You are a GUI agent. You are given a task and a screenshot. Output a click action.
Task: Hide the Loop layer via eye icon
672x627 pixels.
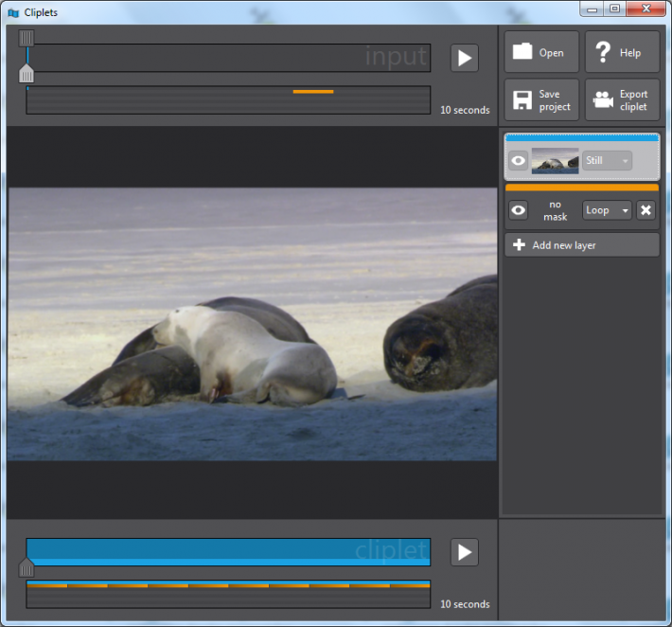518,210
